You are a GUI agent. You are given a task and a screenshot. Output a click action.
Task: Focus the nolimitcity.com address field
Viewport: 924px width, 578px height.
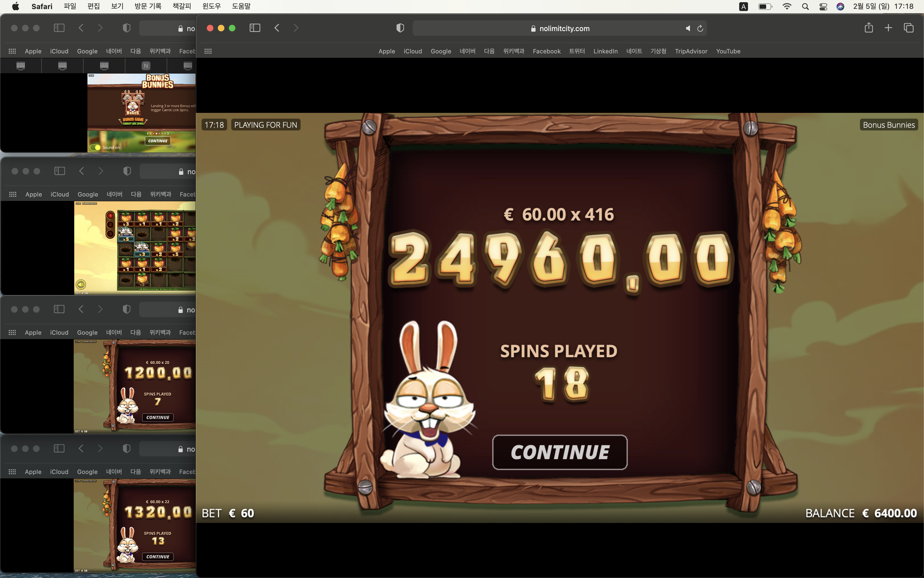click(x=560, y=28)
